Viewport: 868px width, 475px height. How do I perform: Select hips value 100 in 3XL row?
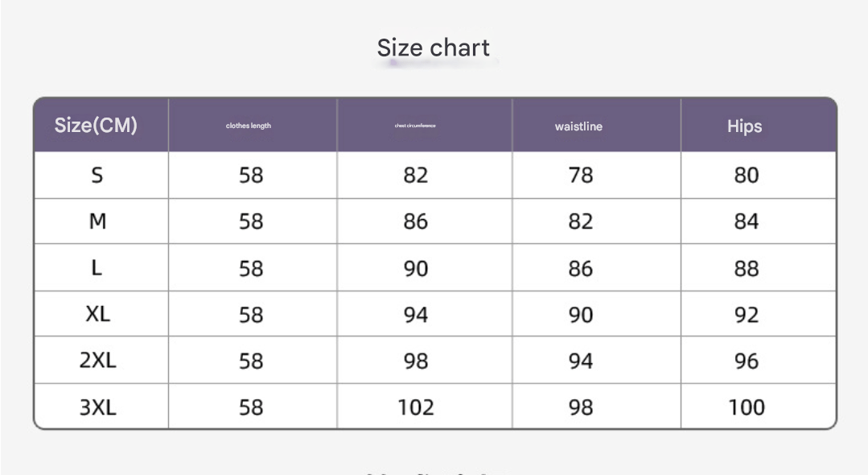pyautogui.click(x=747, y=407)
